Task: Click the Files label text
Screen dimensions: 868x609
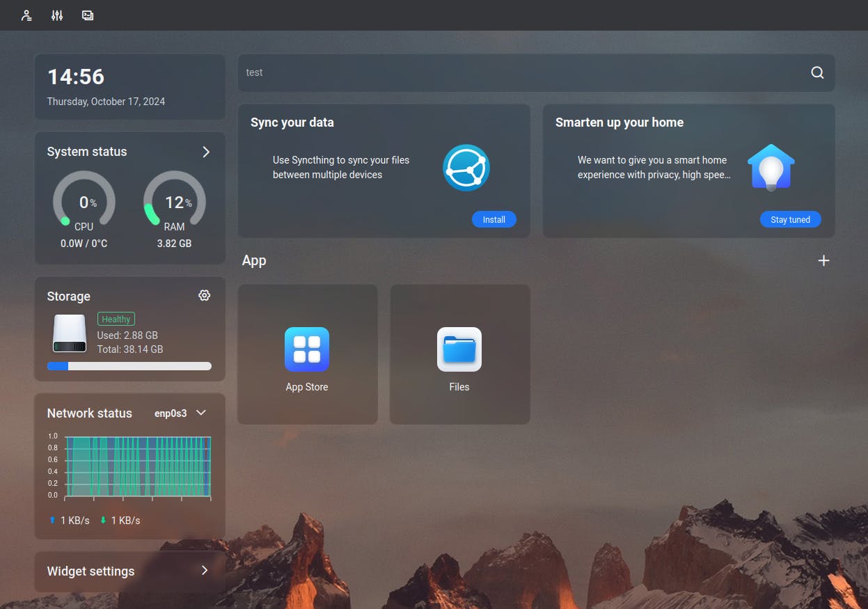Action: [459, 387]
